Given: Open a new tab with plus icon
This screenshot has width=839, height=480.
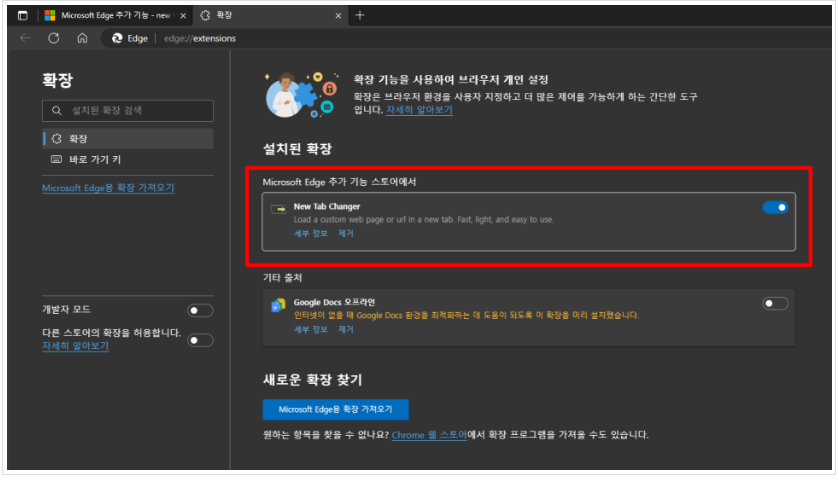Looking at the screenshot, I should click(360, 16).
